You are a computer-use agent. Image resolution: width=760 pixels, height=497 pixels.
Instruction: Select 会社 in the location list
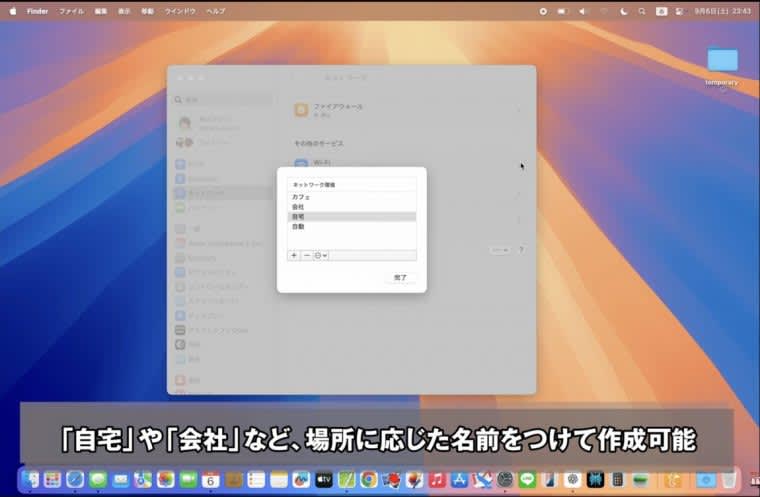tap(298, 207)
